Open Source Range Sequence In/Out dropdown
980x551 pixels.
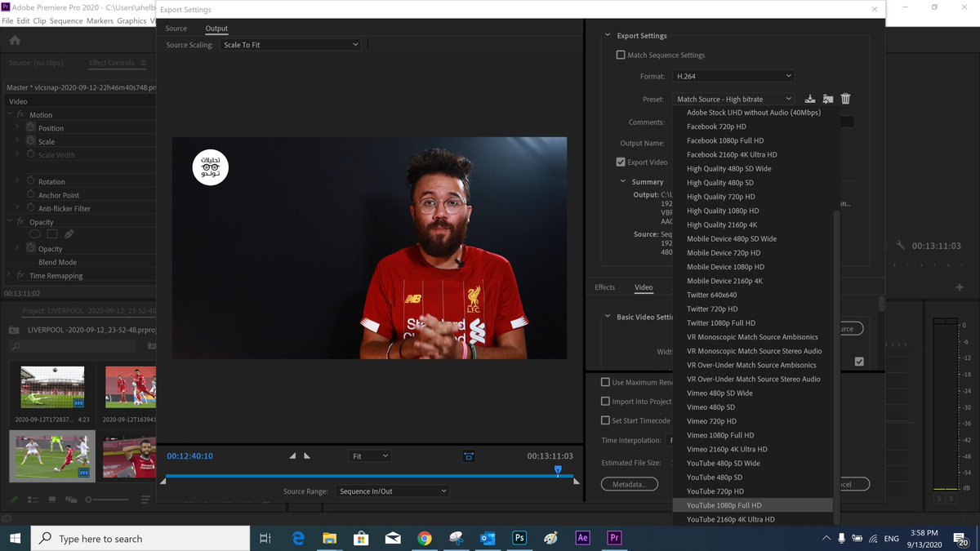393,491
